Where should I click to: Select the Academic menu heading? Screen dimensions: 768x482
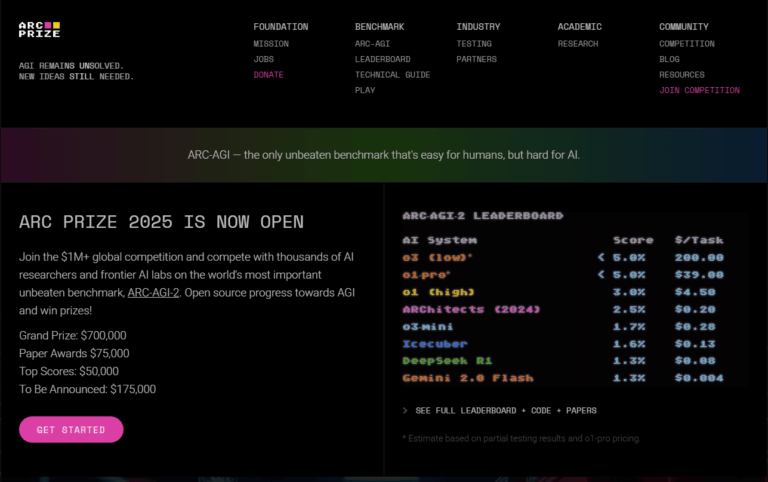pos(579,27)
